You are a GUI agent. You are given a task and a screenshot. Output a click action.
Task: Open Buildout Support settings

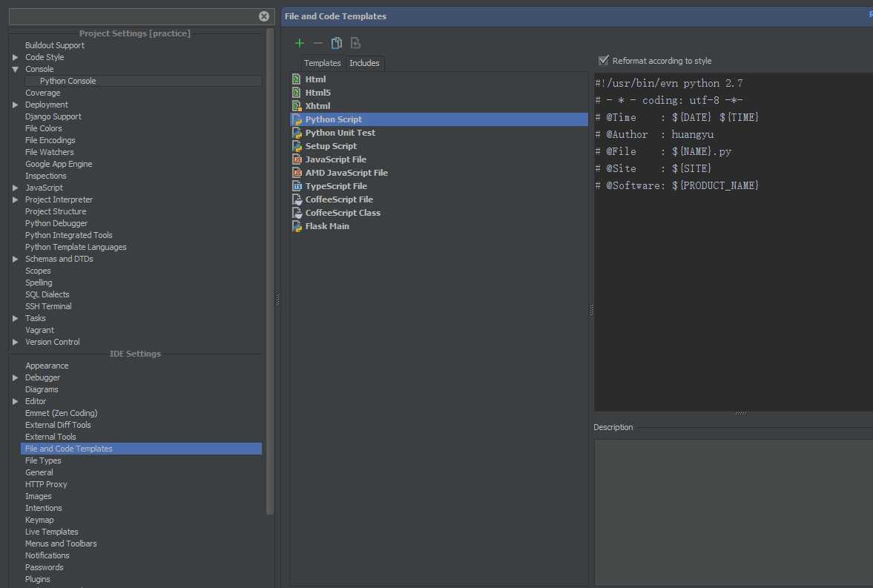tap(55, 45)
